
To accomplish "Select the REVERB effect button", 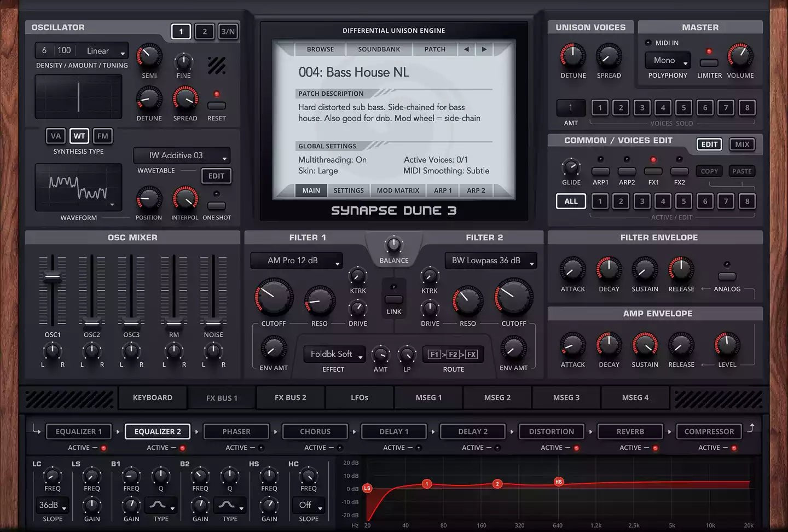I will [x=630, y=431].
